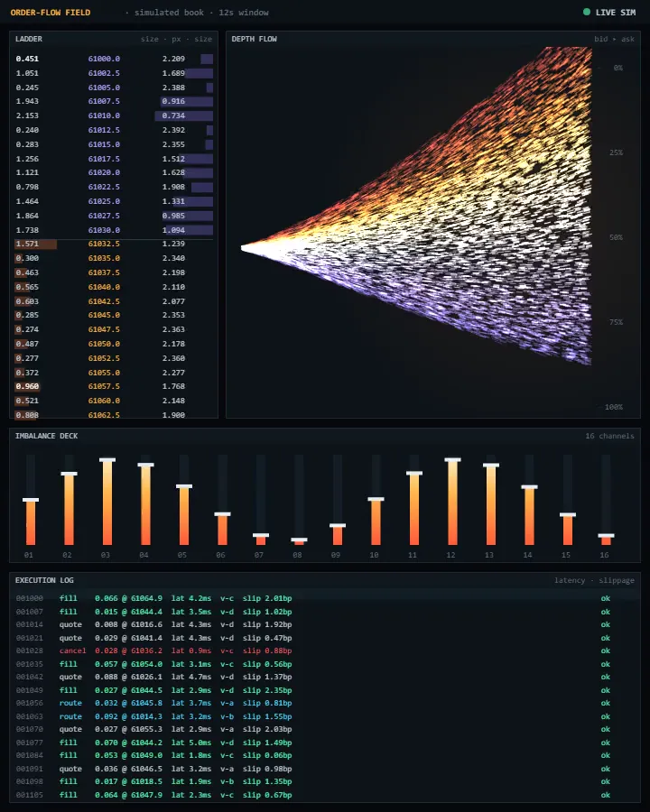This screenshot has width=650, height=812.
Task: Click the '12s window' header text
Action: pyautogui.click(x=244, y=13)
